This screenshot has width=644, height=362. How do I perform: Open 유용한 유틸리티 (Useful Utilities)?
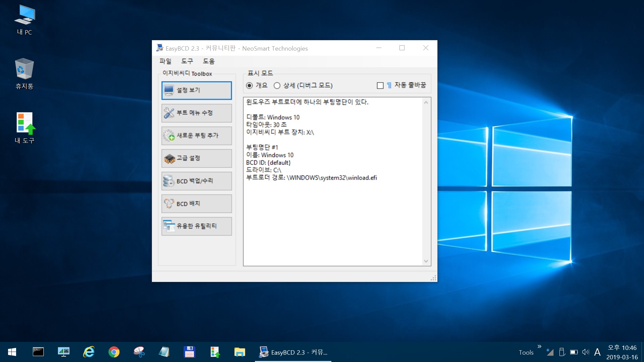(x=197, y=226)
